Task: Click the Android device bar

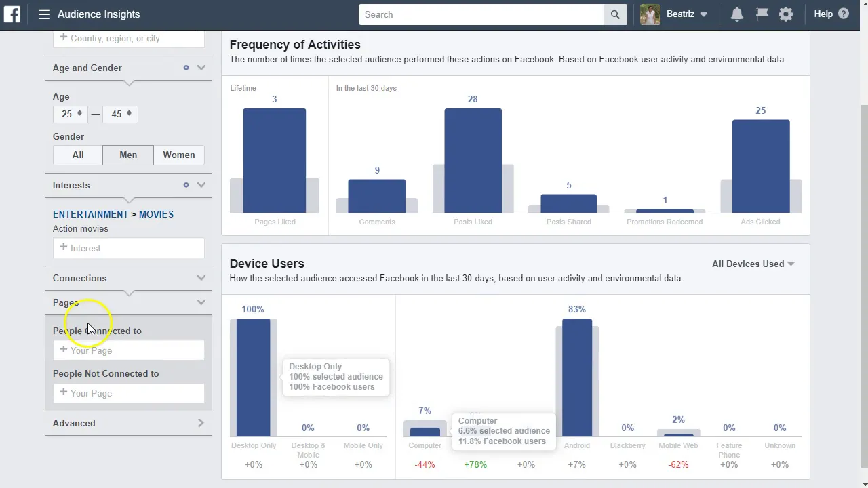Action: 577,378
